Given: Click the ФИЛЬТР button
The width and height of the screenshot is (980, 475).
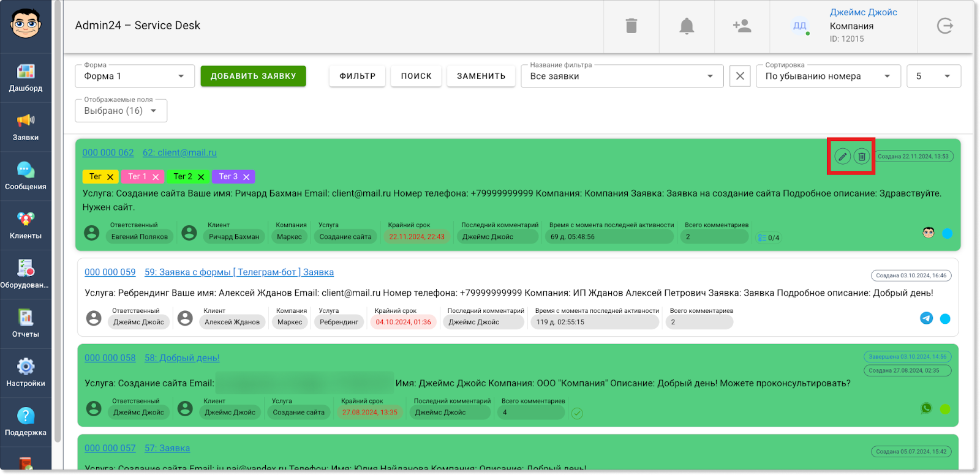Looking at the screenshot, I should 358,76.
